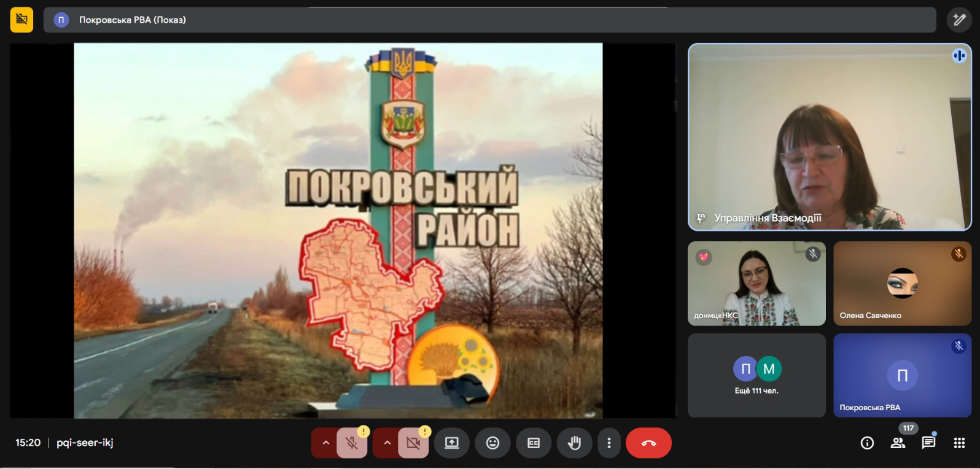The image size is (980, 469).
Task: Expand audio settings arrow next to microphone
Action: point(325,443)
